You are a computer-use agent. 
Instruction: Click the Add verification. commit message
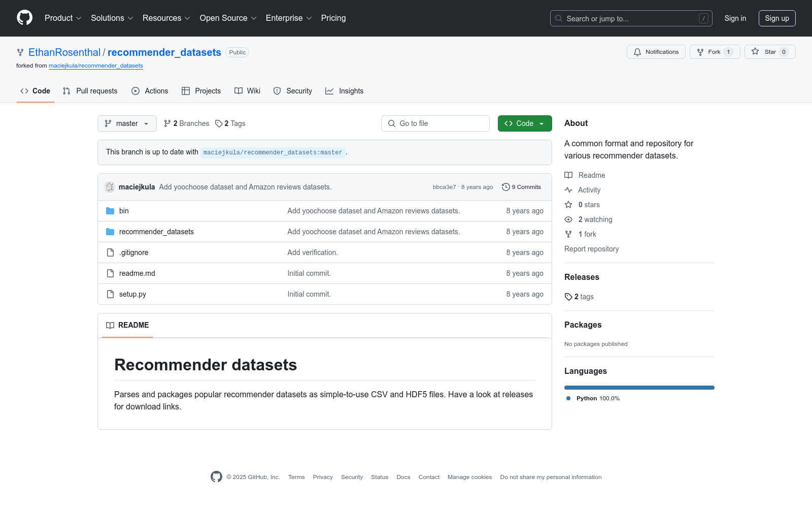[313, 252]
